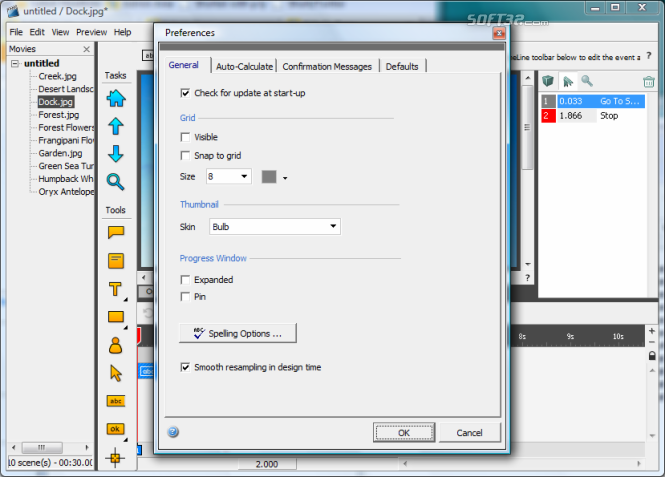Screen dimensions: 665x477
Task: Click the blue Home task icon
Action: (x=116, y=98)
